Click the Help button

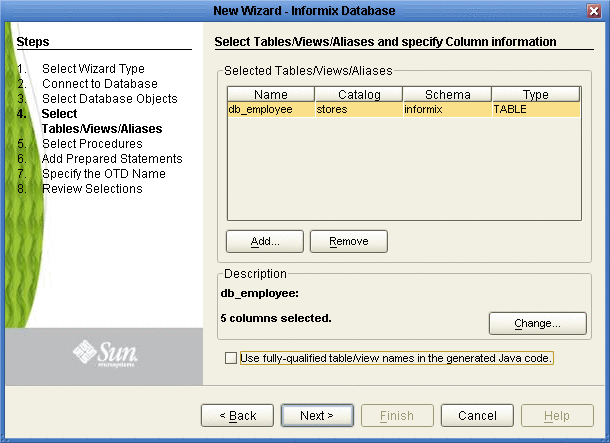[x=557, y=415]
